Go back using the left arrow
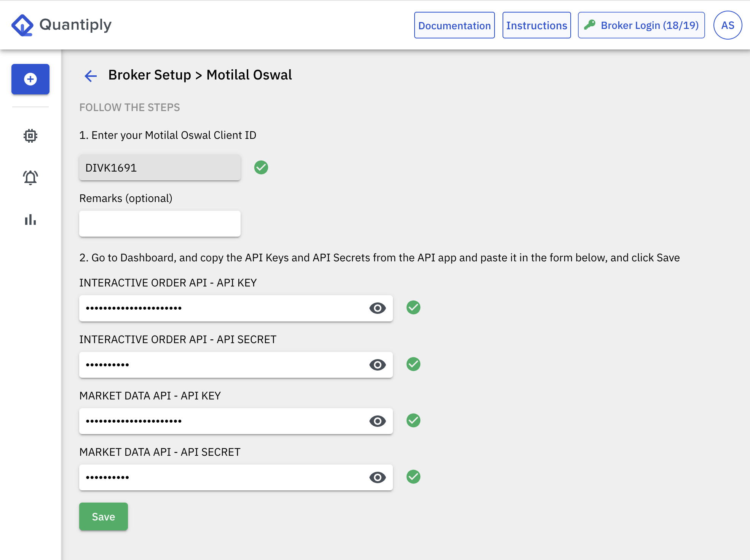 pos(91,76)
